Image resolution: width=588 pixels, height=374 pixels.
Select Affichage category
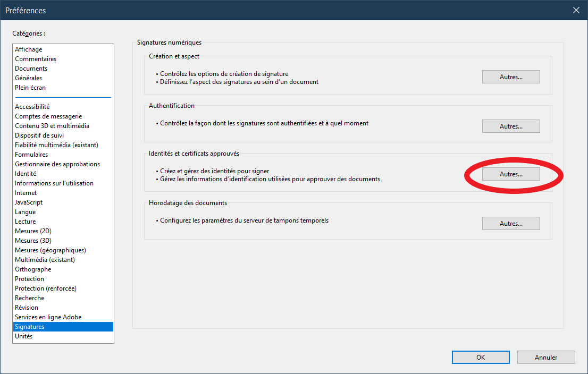click(29, 49)
